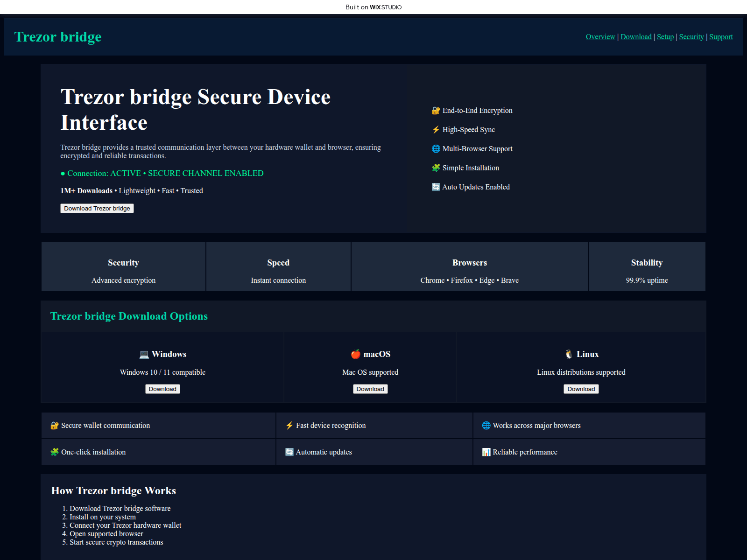
Task: Click the Trezor bridge header logo text
Action: [58, 37]
